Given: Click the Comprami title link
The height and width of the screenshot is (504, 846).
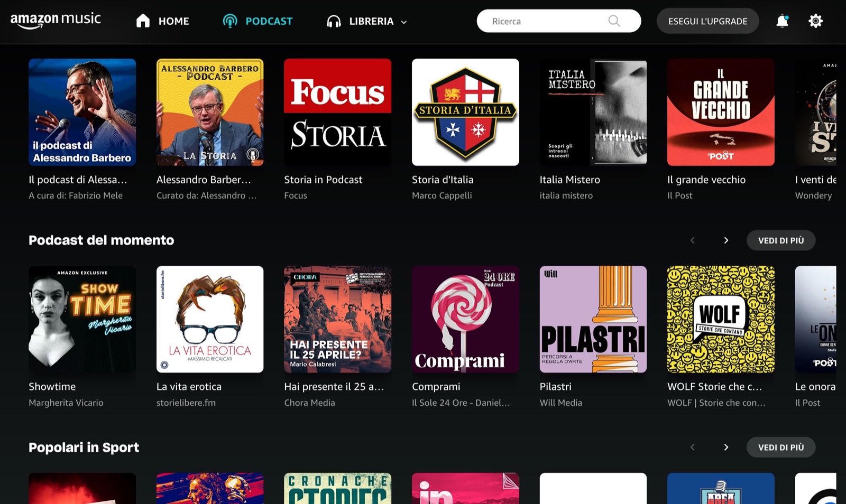Looking at the screenshot, I should pyautogui.click(x=436, y=387).
